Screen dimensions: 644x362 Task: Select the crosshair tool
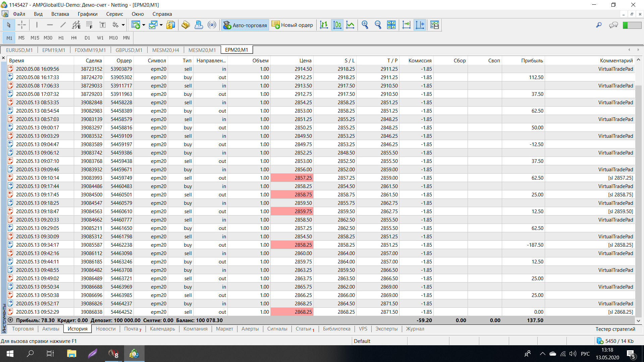pyautogui.click(x=22, y=25)
